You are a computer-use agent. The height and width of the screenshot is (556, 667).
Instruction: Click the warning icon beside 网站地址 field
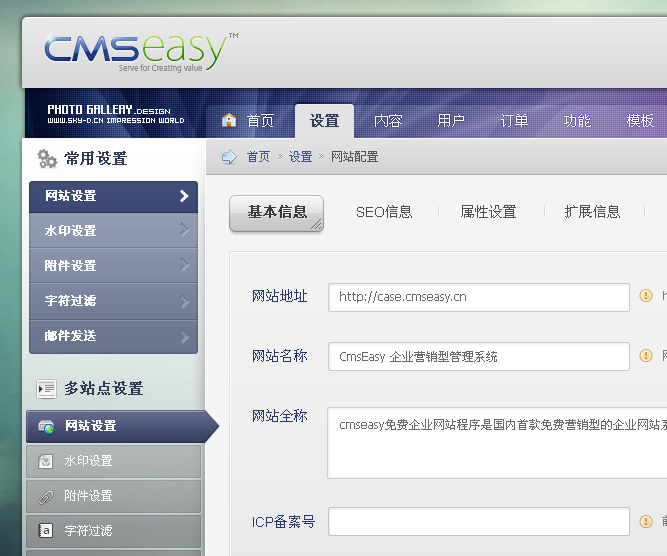[x=646, y=295]
